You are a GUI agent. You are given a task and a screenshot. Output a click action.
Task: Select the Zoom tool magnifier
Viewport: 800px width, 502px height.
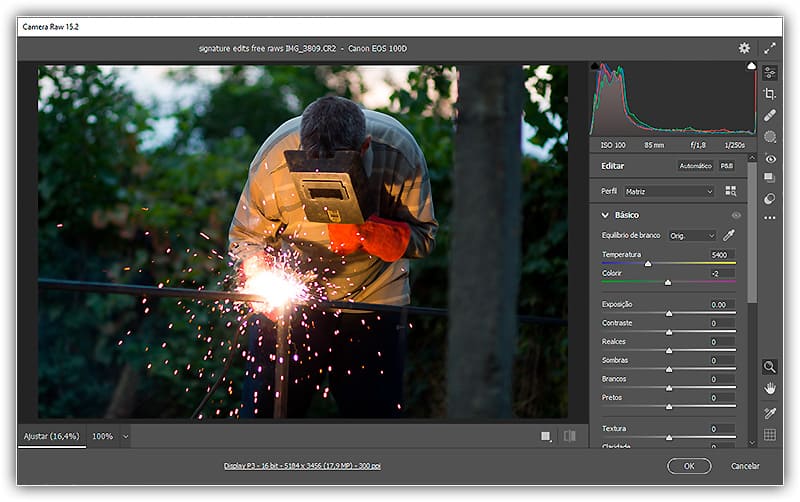click(x=769, y=367)
